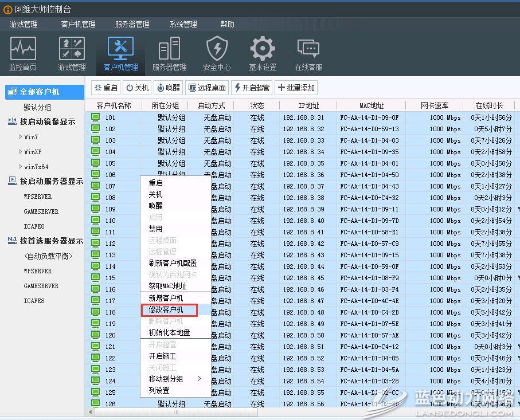Expand the Win7 tree node
This screenshot has height=420, width=520.
[x=21, y=137]
